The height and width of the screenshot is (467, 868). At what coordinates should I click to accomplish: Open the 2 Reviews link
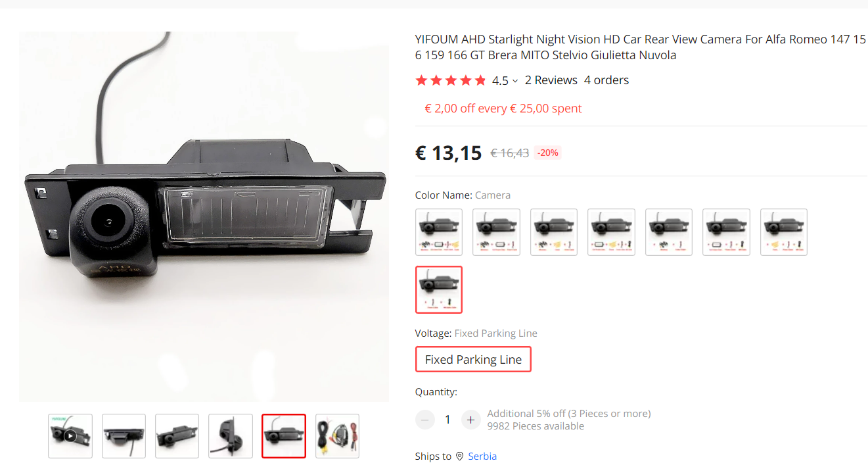(551, 80)
